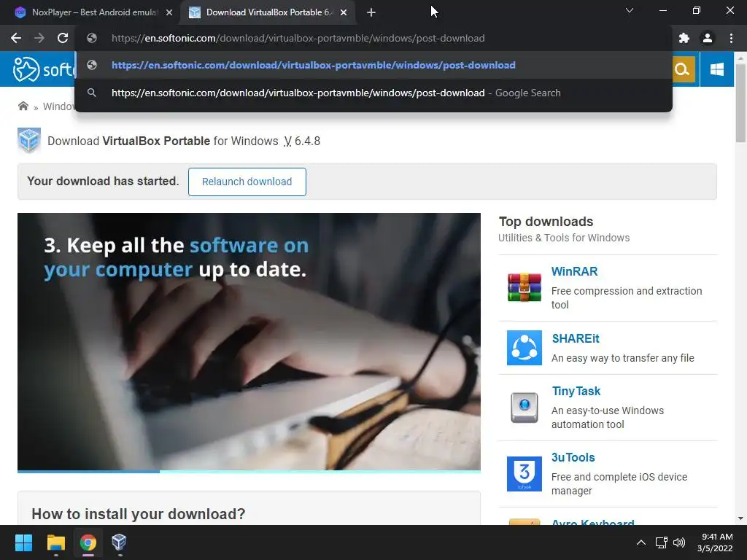Viewport: 747px width, 560px height.
Task: Open the Windows platform selector icon
Action: tap(716, 69)
